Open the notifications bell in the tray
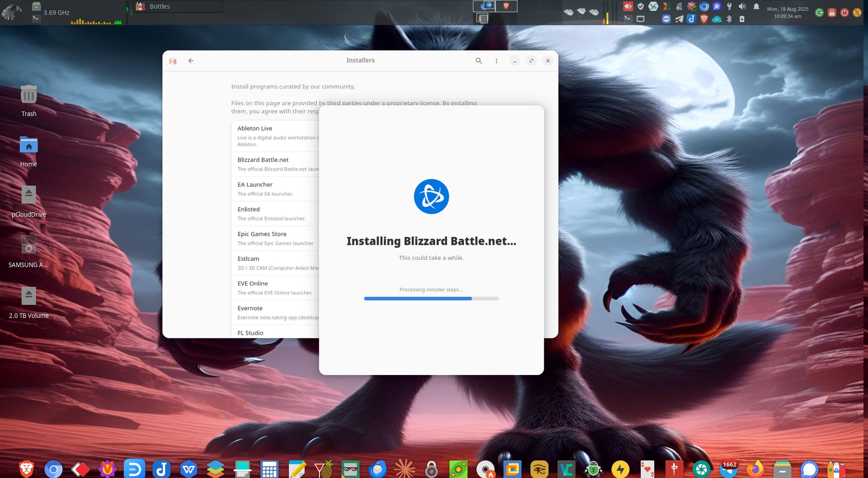Viewport: 868px width, 478px height. tap(756, 6)
